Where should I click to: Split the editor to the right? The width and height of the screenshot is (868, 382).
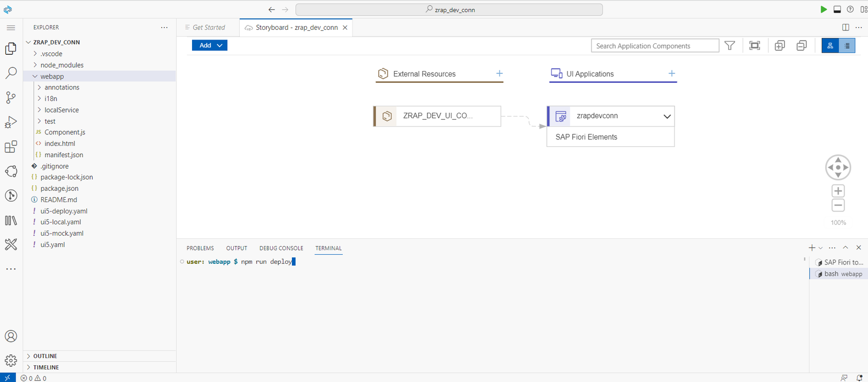coord(845,28)
